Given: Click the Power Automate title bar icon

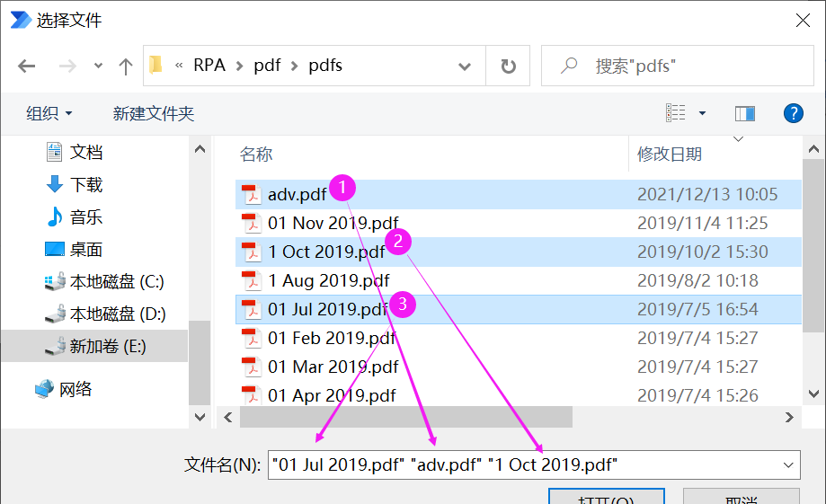Looking at the screenshot, I should 21,20.
